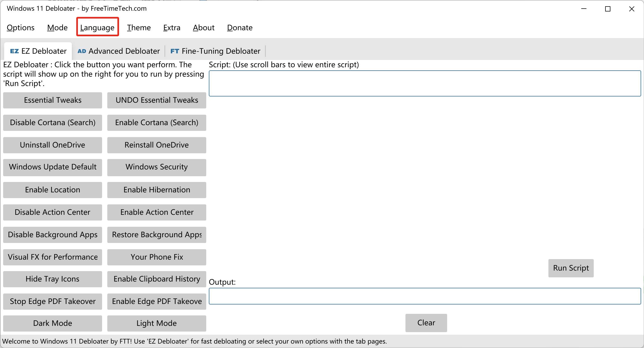The height and width of the screenshot is (348, 644).
Task: Click the Dark Mode button
Action: click(53, 323)
